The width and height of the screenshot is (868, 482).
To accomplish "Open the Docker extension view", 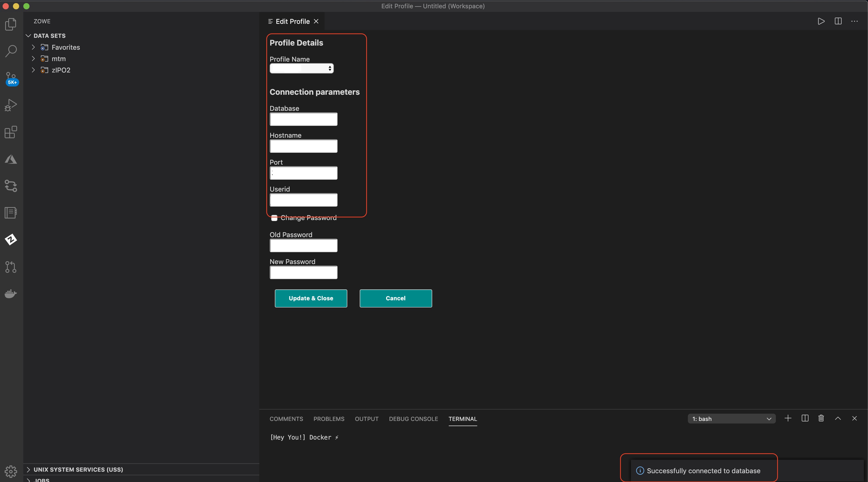I will click(x=10, y=294).
